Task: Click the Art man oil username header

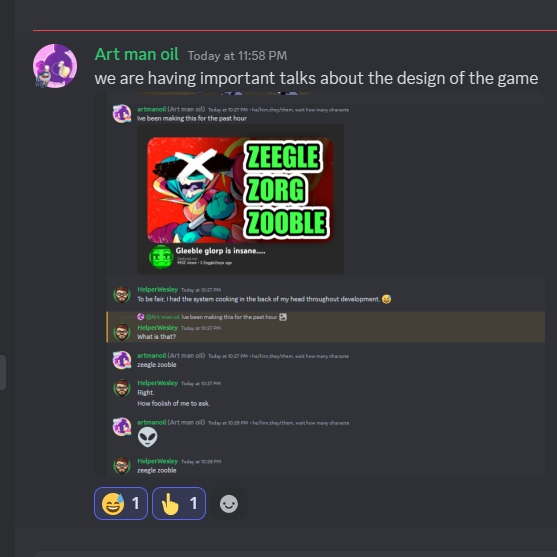Action: 136,54
